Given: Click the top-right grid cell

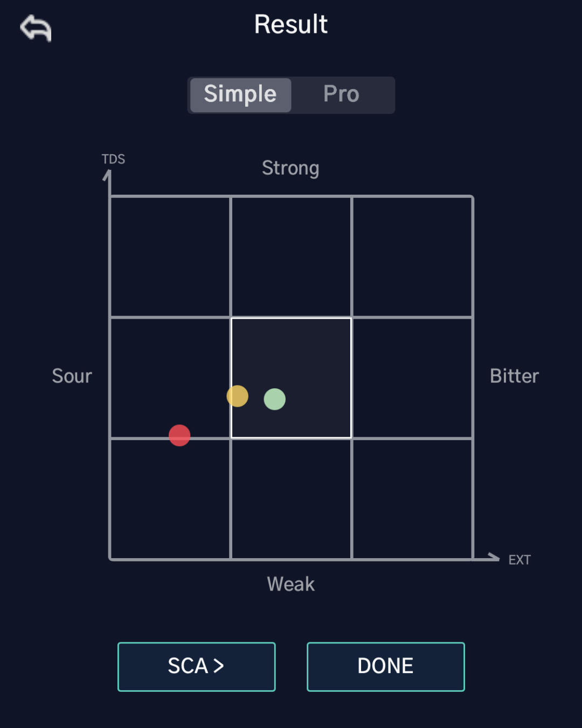Looking at the screenshot, I should tap(412, 257).
